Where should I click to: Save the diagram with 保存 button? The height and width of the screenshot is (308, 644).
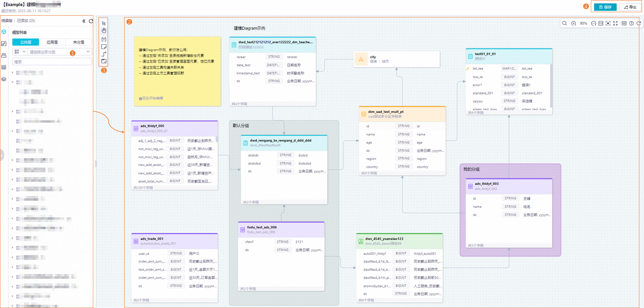pos(605,7)
